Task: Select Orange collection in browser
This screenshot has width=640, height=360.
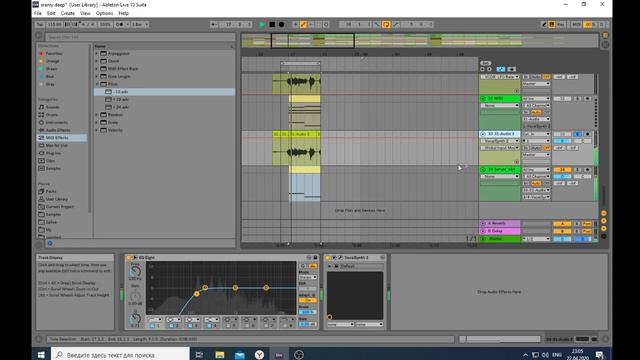Action: pos(52,61)
